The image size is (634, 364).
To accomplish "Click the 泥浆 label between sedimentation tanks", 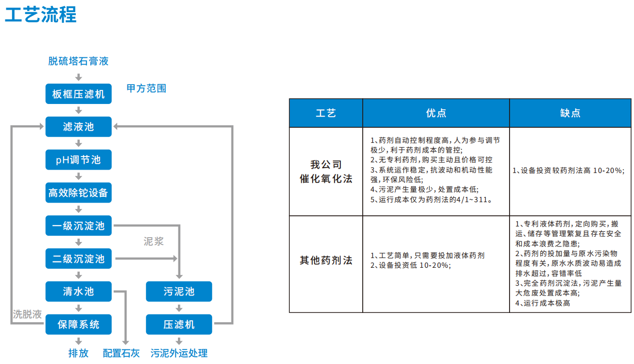I will (x=154, y=242).
